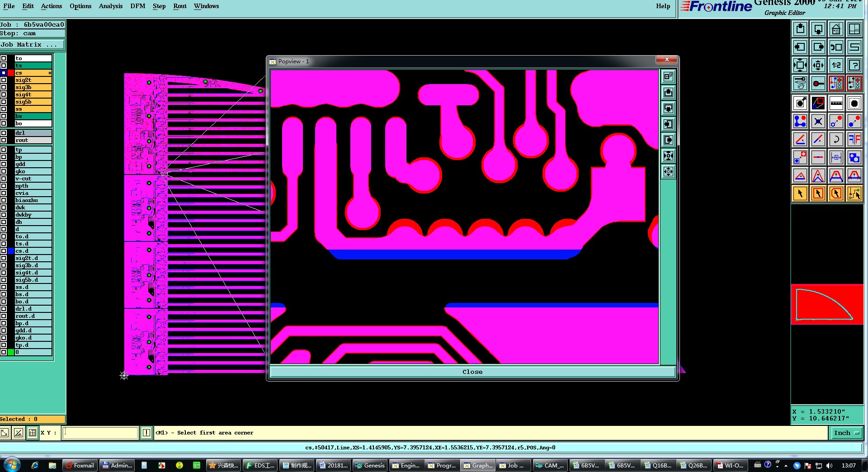868x472 pixels.
Task: Click the Windows Start button
Action: tap(12, 465)
